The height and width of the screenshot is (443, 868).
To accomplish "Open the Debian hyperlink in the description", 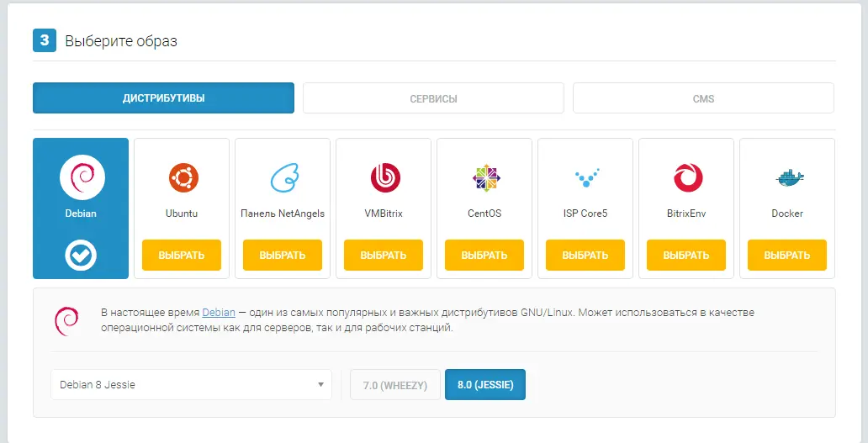I will (219, 313).
